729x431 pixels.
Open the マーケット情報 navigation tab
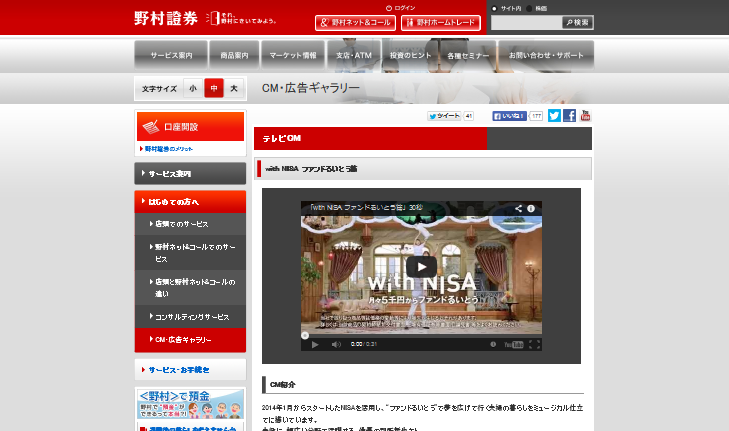pos(293,55)
